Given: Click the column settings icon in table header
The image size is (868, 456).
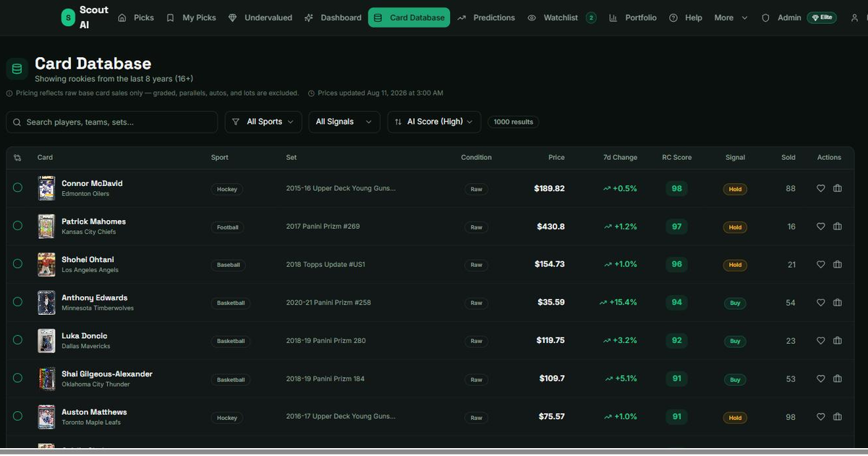Looking at the screenshot, I should pos(17,157).
